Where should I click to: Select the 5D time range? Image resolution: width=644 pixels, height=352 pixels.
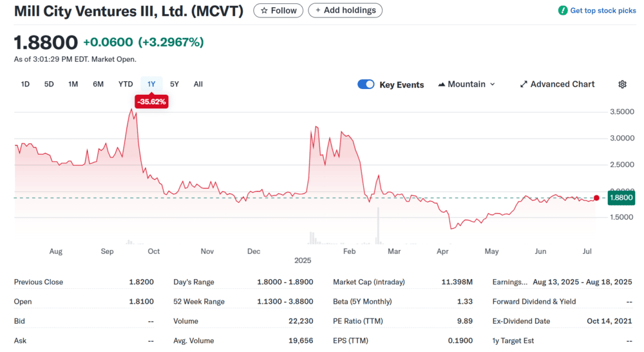point(49,84)
